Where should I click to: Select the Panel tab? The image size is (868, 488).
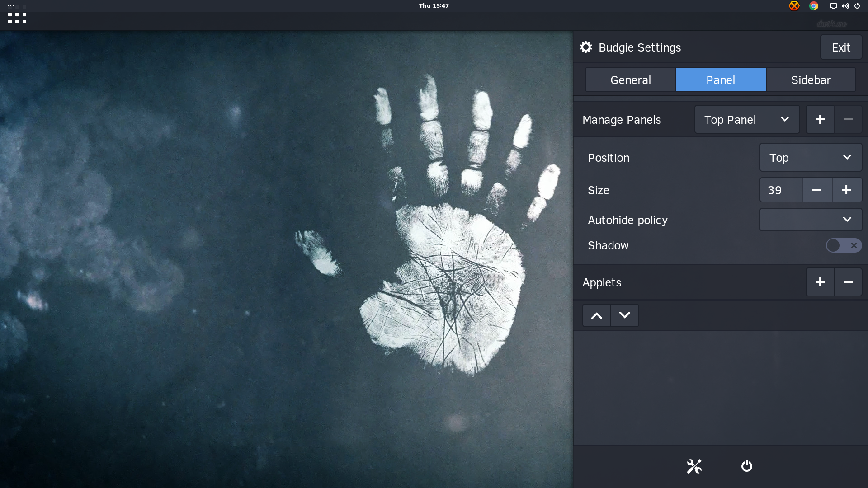pyautogui.click(x=721, y=80)
